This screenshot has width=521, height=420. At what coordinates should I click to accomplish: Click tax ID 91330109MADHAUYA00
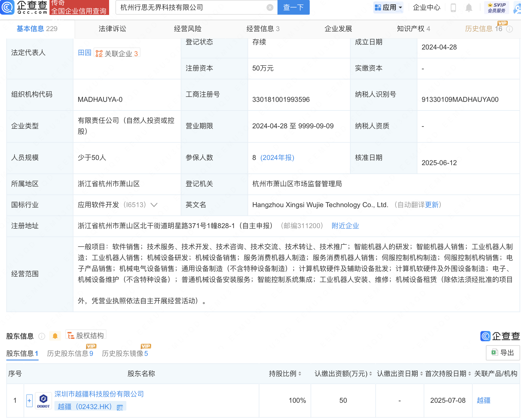(x=460, y=100)
